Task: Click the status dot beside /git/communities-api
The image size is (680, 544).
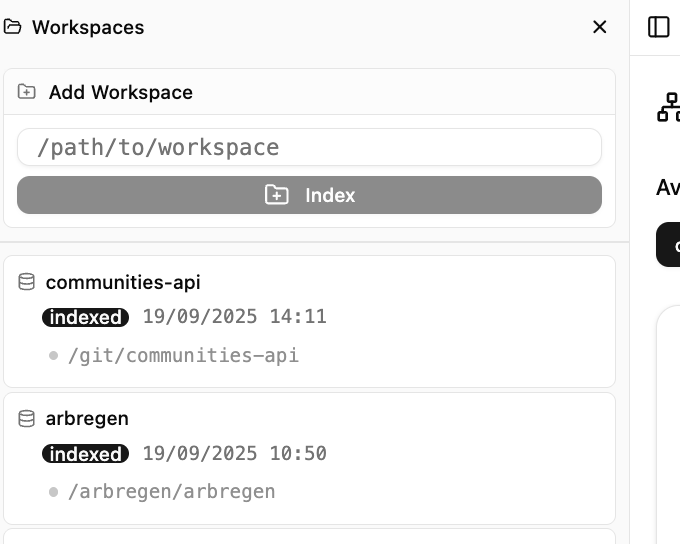Action: [53, 355]
